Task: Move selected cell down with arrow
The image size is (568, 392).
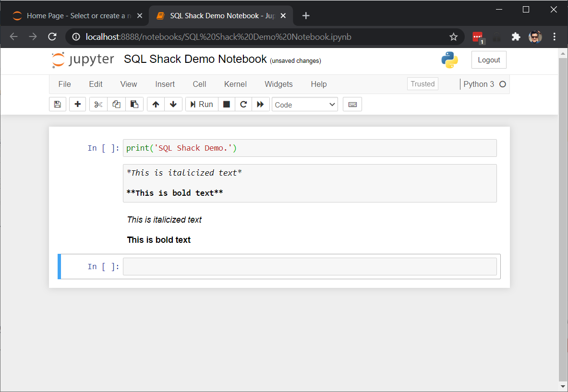Action: click(173, 105)
